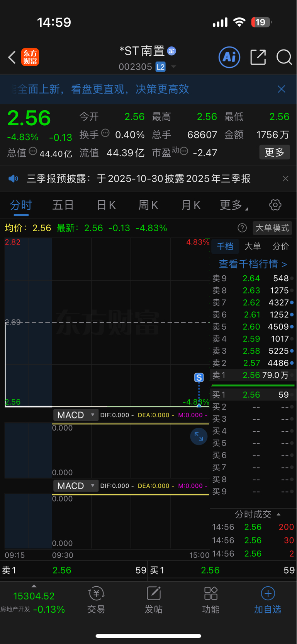
Task: Select the 大单 tab
Action: coord(253,246)
